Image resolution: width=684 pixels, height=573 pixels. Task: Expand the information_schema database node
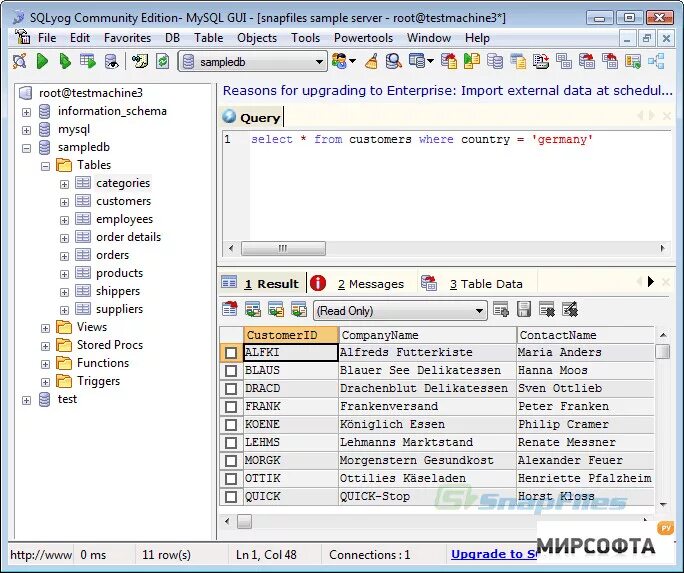(x=27, y=112)
